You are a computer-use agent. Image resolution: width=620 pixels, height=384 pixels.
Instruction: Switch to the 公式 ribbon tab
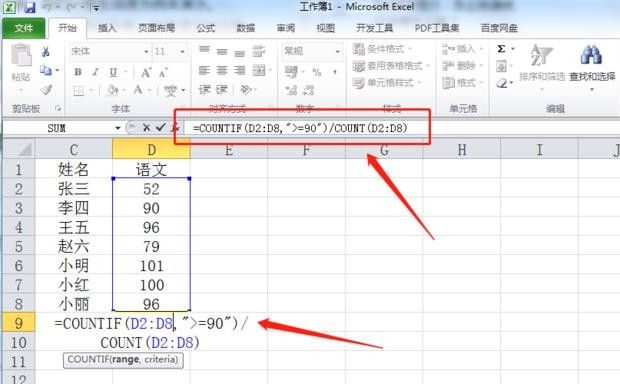click(x=206, y=28)
